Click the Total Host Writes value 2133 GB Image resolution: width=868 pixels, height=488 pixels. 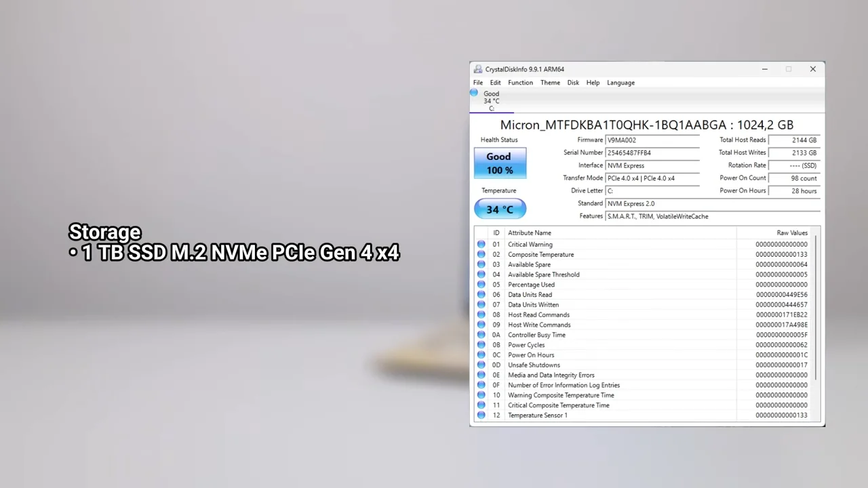795,152
